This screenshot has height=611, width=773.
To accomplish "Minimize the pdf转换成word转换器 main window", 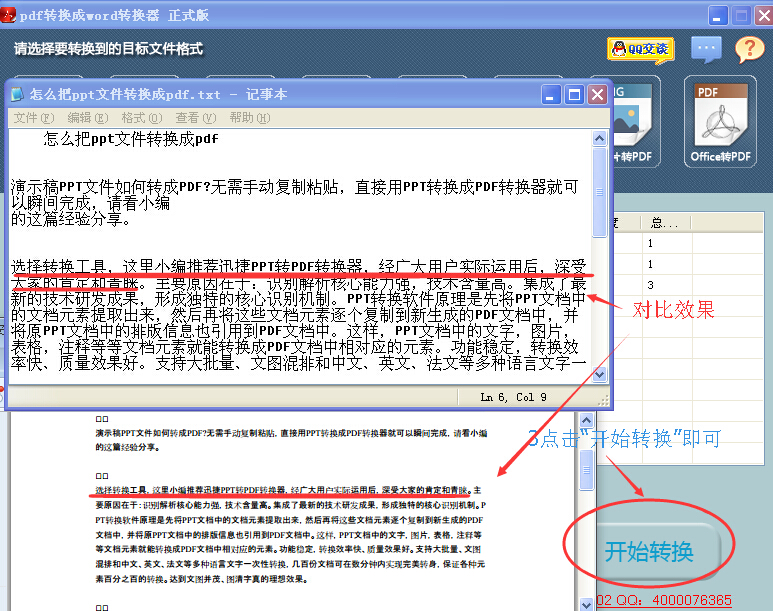I will click(718, 16).
